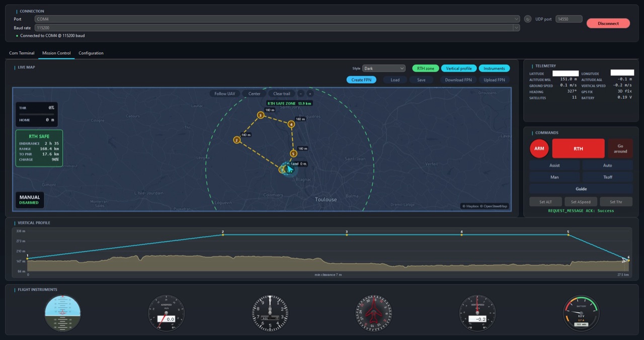
Task: Click the airspeed indicator gauge
Action: click(166, 313)
